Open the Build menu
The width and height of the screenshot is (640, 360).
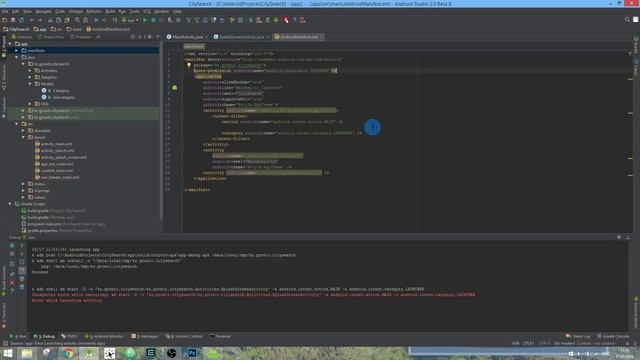(x=110, y=11)
